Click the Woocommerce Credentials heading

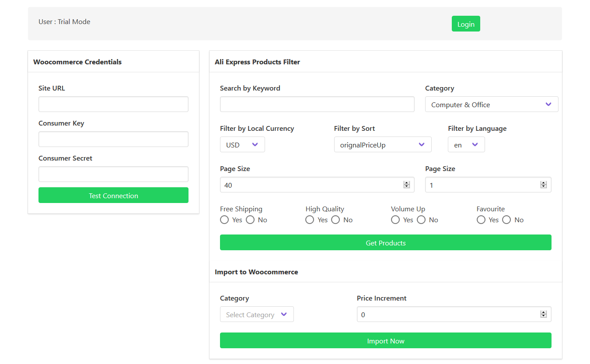[77, 62]
